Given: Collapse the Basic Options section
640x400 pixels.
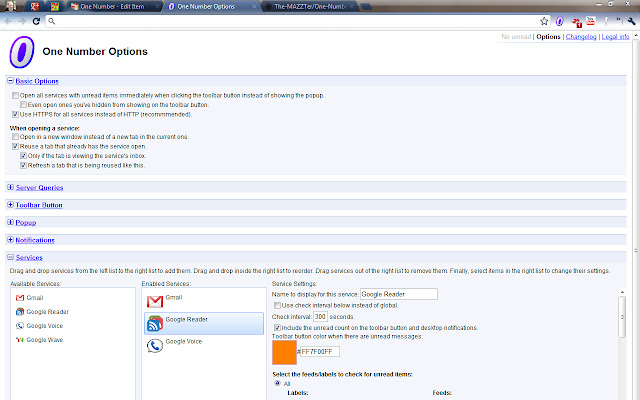Looking at the screenshot, I should click(x=11, y=81).
